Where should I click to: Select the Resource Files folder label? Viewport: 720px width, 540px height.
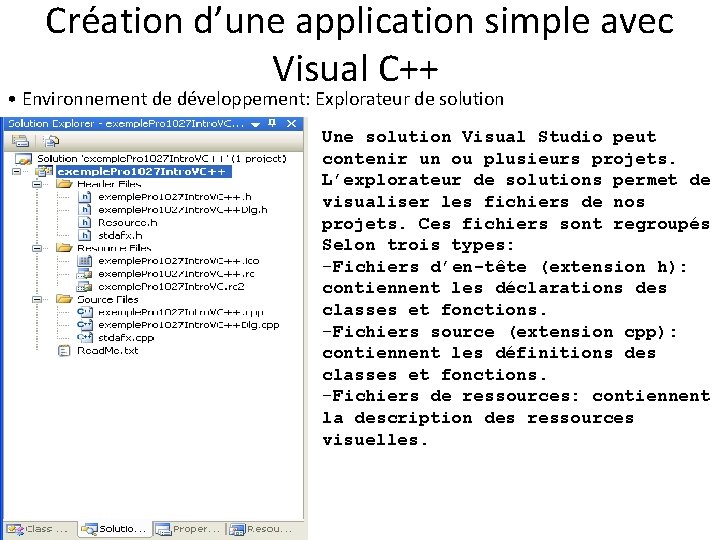coord(114,248)
